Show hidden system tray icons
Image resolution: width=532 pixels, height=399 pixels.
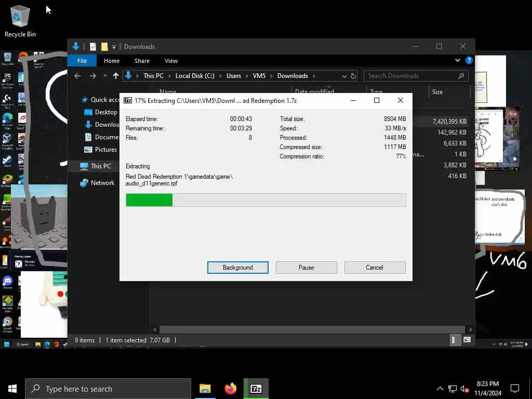440,389
